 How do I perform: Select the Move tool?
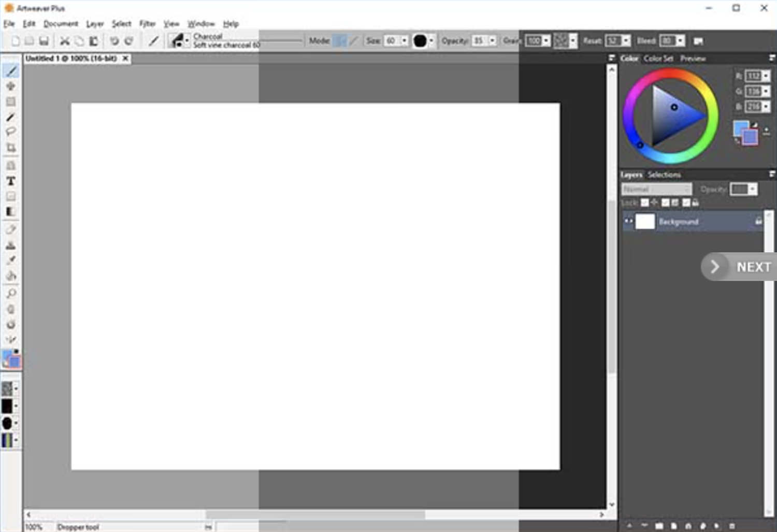tap(10, 87)
